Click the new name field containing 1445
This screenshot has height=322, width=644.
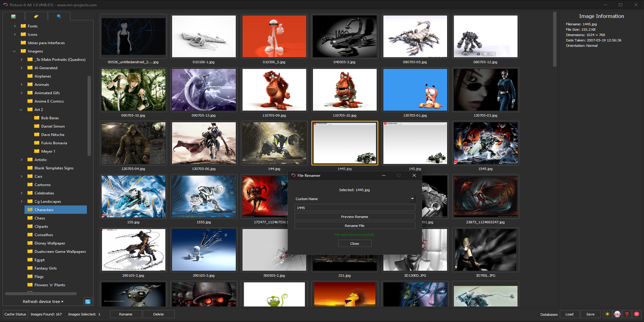point(355,207)
